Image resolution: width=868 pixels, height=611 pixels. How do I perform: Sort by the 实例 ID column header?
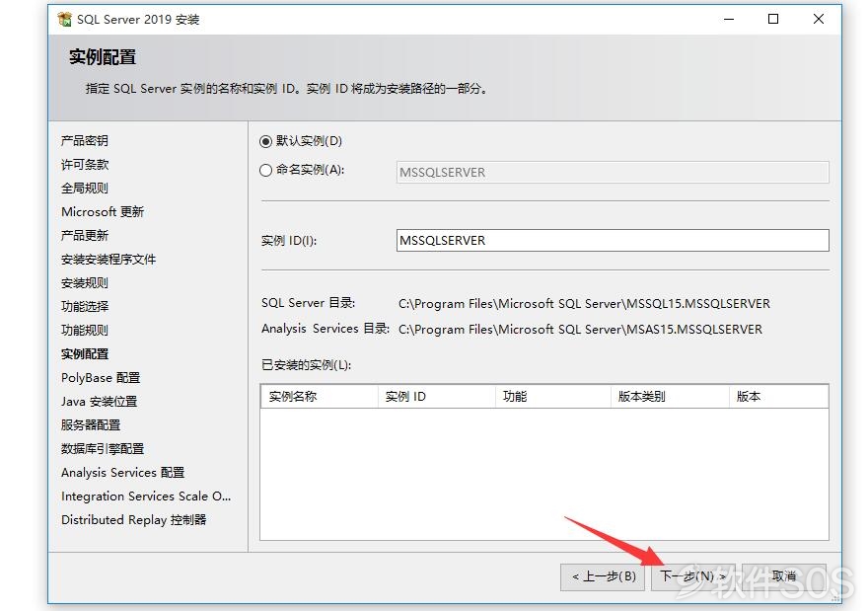click(436, 397)
